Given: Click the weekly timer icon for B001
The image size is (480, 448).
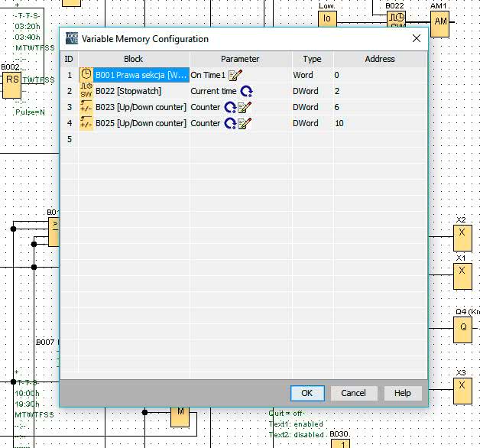Looking at the screenshot, I should click(86, 75).
